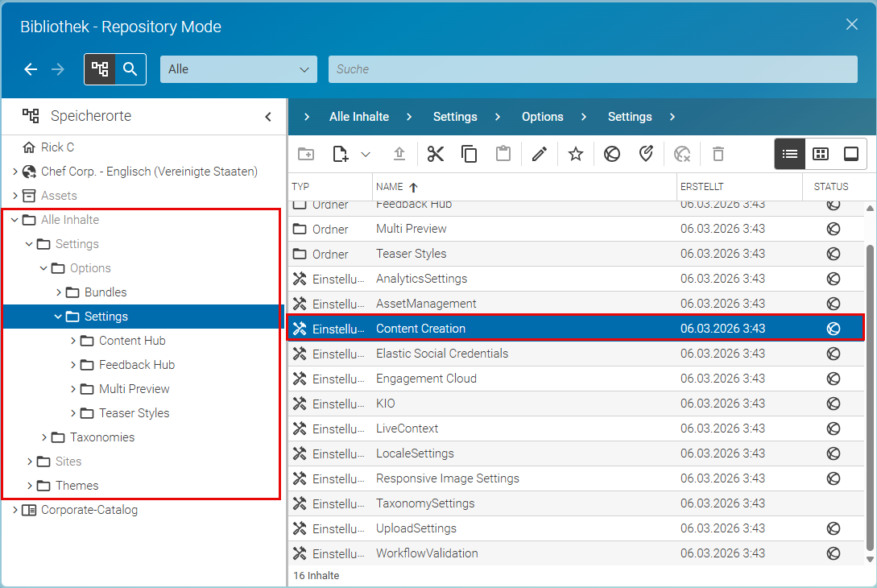Switch to thumbnail grid view
The height and width of the screenshot is (588, 877).
coord(821,154)
